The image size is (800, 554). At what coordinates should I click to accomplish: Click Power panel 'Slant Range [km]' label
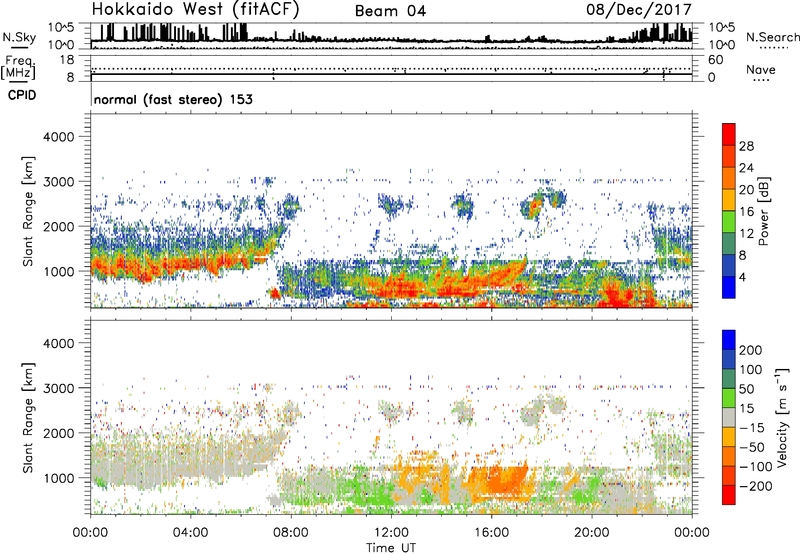pyautogui.click(x=28, y=211)
